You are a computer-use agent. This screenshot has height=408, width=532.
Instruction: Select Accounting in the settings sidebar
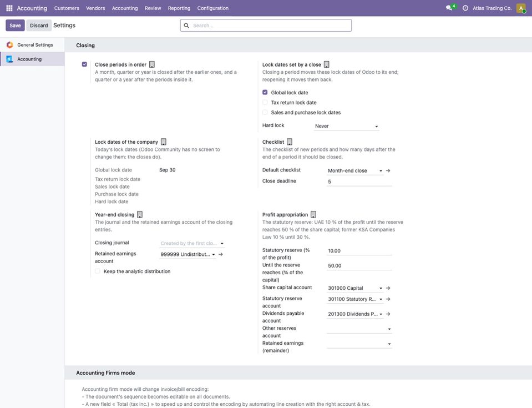pos(32,59)
